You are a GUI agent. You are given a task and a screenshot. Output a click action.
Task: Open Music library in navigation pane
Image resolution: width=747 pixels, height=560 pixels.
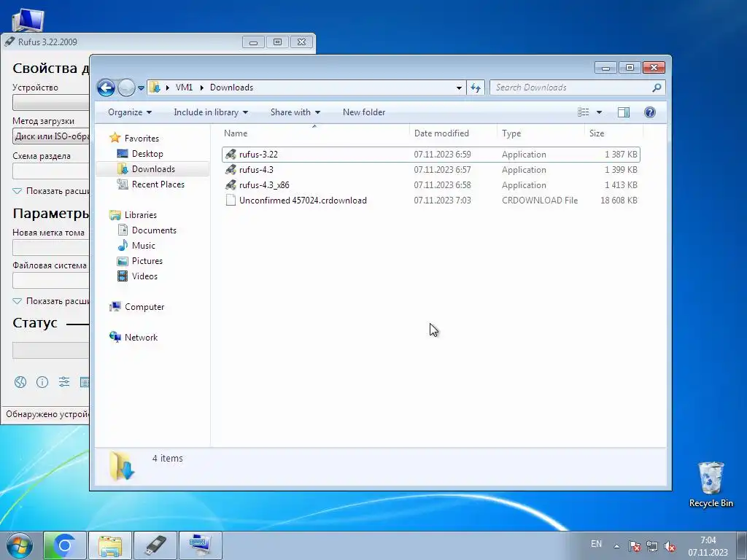tap(144, 245)
